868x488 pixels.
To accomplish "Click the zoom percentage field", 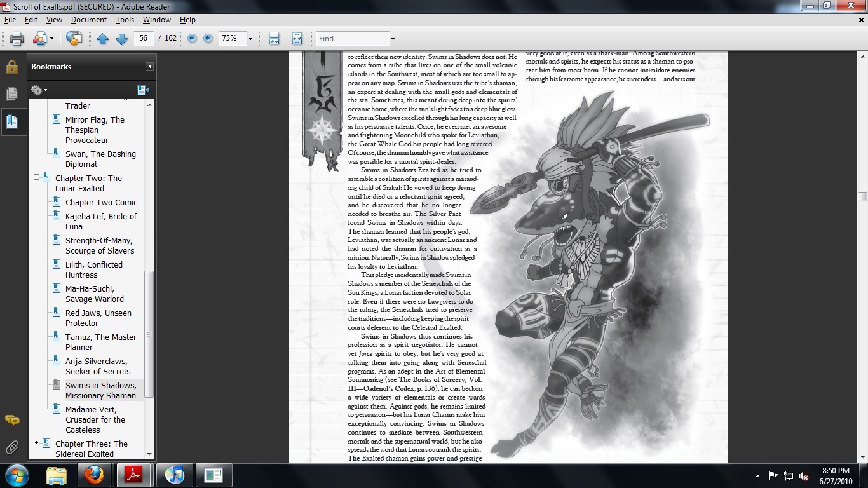I will (x=232, y=39).
